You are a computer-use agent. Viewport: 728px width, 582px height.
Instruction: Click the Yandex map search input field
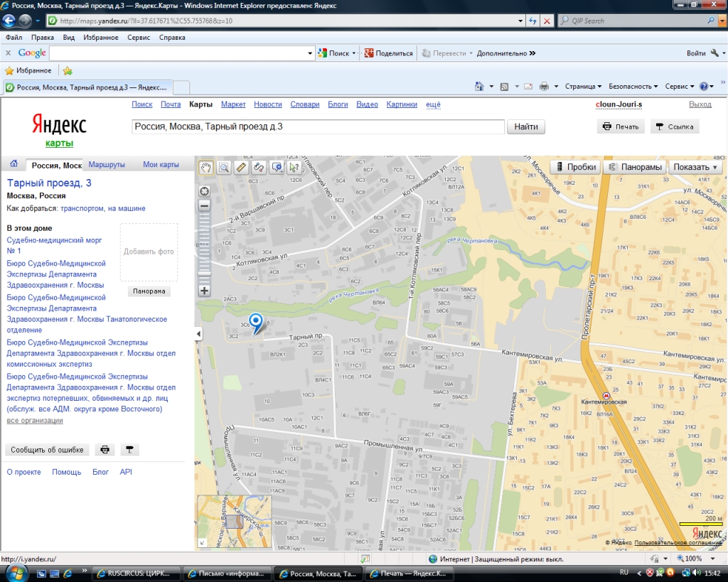pyautogui.click(x=318, y=126)
